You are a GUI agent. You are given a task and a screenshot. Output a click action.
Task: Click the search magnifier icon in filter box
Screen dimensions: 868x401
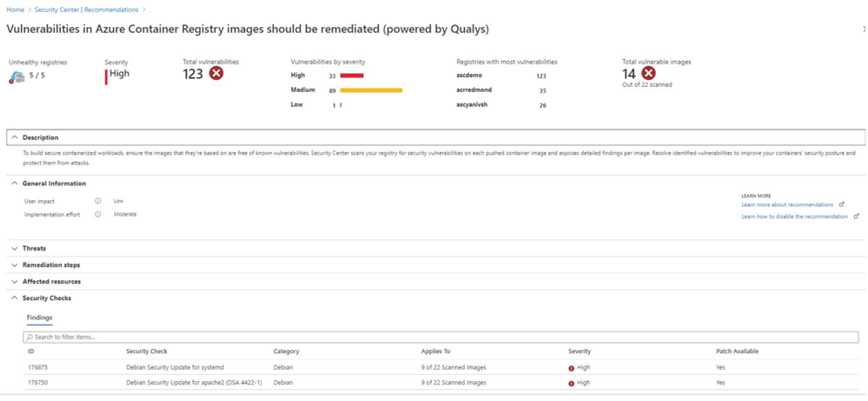[29, 337]
